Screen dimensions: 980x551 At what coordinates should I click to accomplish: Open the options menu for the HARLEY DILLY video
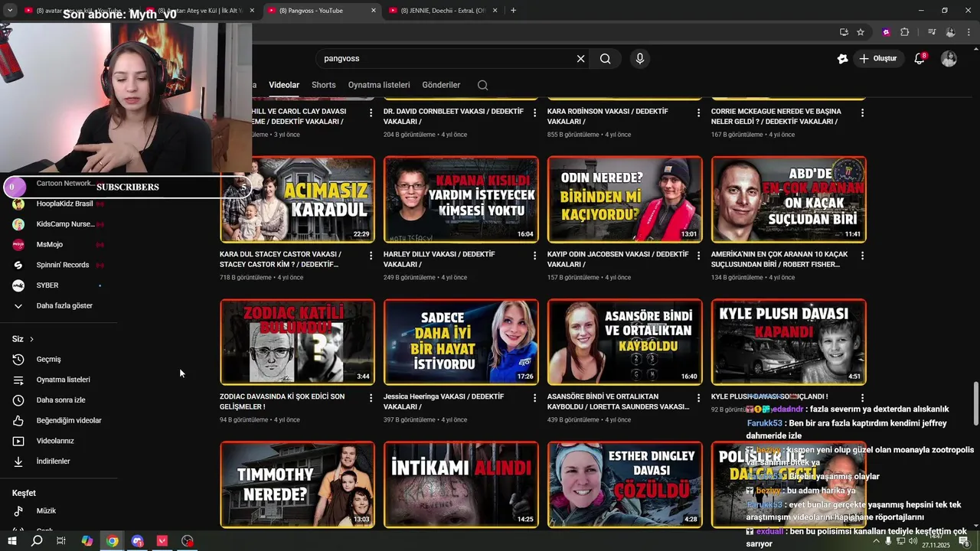(534, 255)
